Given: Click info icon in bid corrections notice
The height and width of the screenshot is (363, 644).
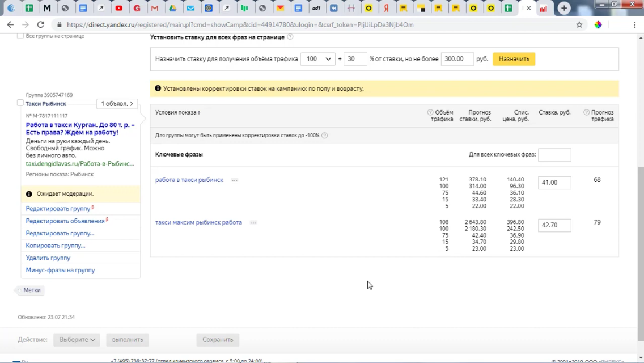Looking at the screenshot, I should pyautogui.click(x=158, y=88).
